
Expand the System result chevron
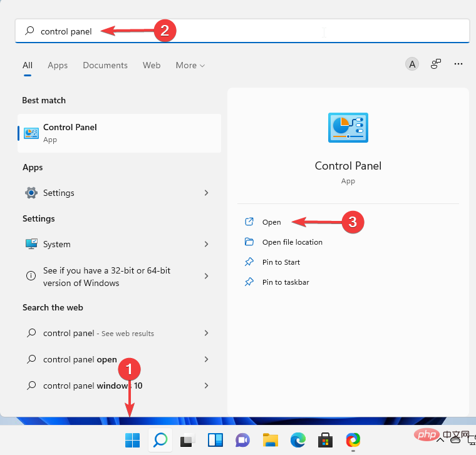207,244
